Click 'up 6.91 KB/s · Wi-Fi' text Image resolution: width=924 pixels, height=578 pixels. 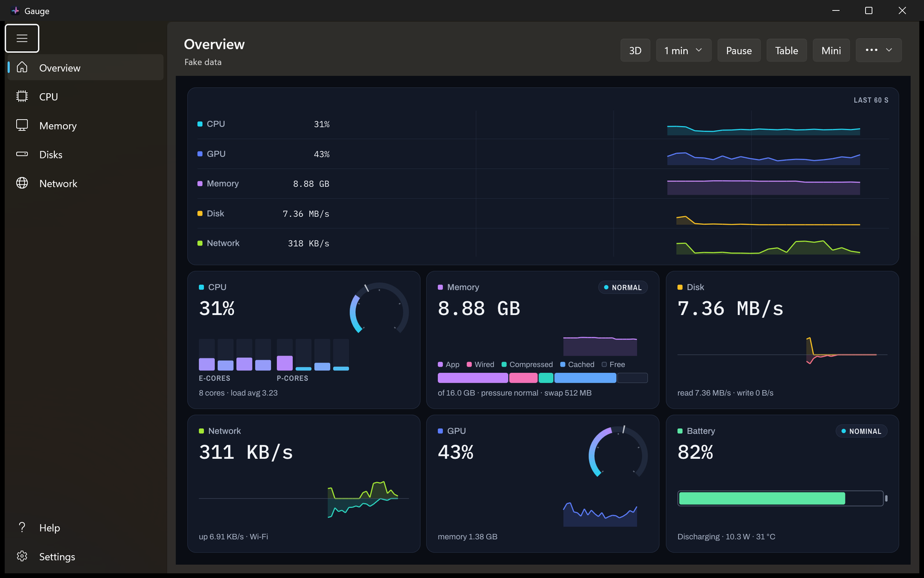[x=233, y=537]
